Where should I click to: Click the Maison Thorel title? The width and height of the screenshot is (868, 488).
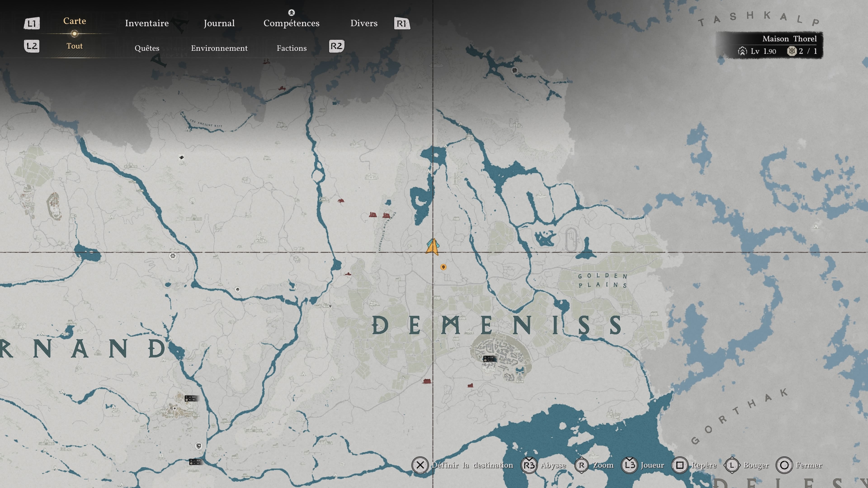pyautogui.click(x=790, y=39)
